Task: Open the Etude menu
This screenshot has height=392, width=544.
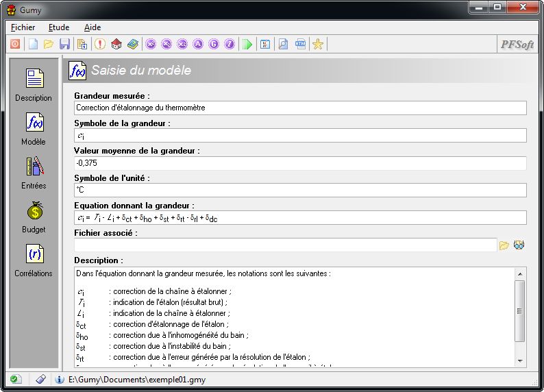Action: pos(59,27)
